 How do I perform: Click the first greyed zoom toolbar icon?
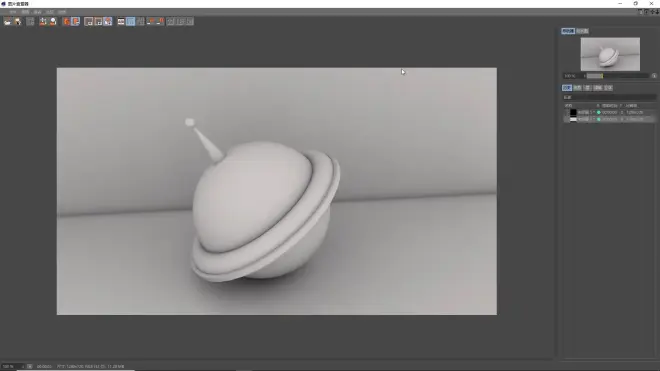[170, 21]
